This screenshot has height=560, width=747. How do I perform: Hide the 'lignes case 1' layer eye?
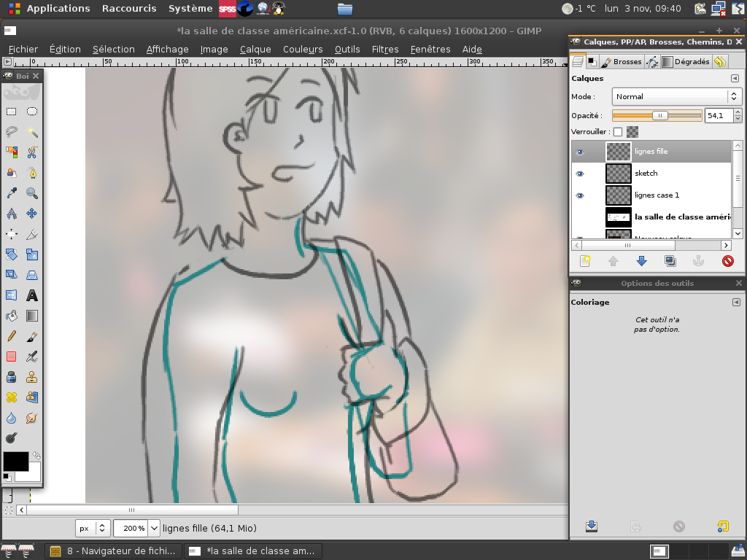click(x=580, y=195)
